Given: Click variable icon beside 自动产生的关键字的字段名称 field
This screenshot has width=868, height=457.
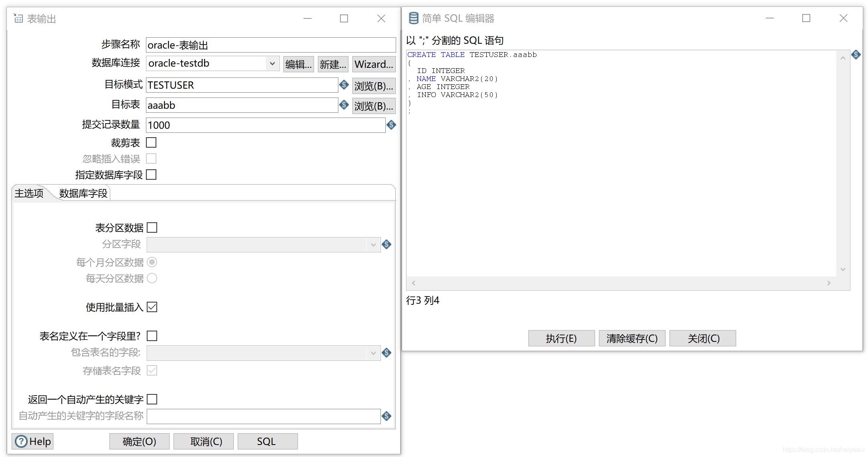Looking at the screenshot, I should point(386,416).
